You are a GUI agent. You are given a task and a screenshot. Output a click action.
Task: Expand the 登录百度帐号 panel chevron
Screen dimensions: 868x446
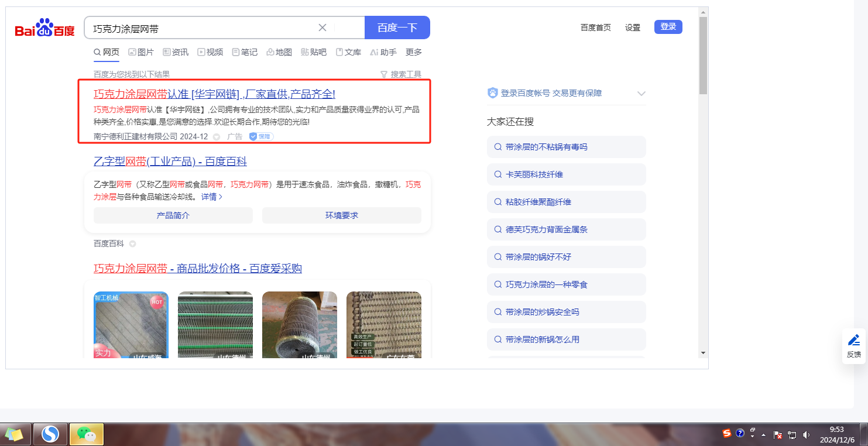tap(641, 94)
